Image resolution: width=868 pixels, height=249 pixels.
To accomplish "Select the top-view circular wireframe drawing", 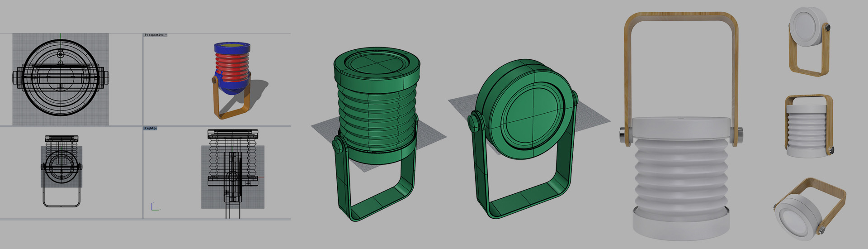I will [60, 79].
